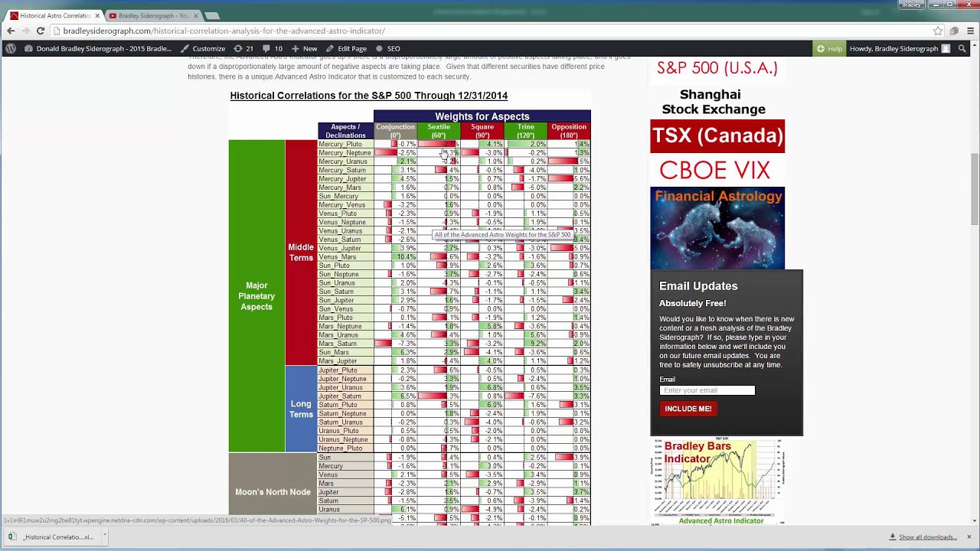Click the Conjunction (0°) column header
Viewport: 980px width, 551px height.
[395, 131]
